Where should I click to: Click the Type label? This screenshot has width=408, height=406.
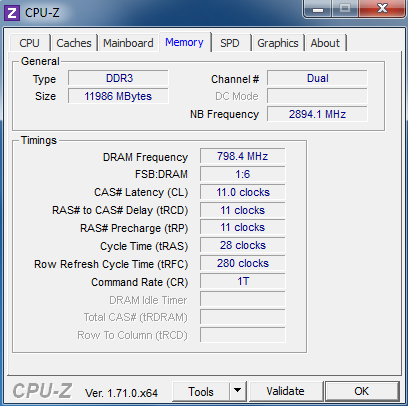coord(44,79)
